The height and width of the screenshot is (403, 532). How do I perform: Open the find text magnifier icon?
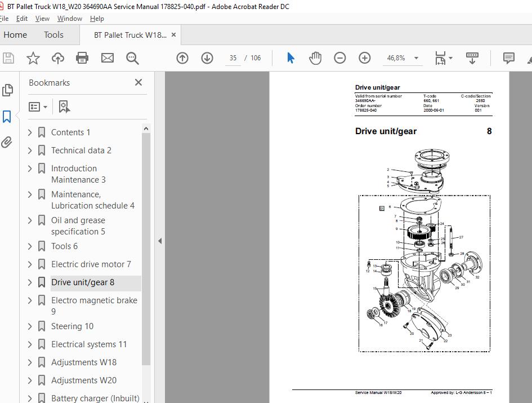pyautogui.click(x=132, y=58)
